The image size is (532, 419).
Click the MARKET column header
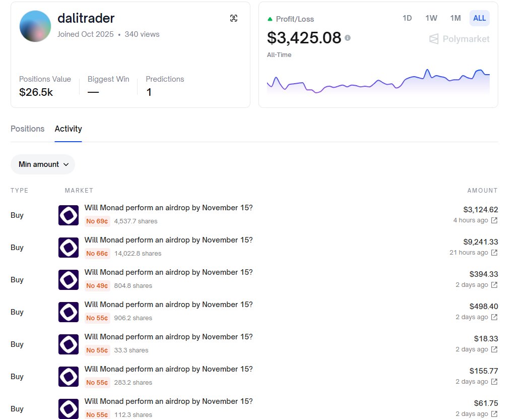79,191
